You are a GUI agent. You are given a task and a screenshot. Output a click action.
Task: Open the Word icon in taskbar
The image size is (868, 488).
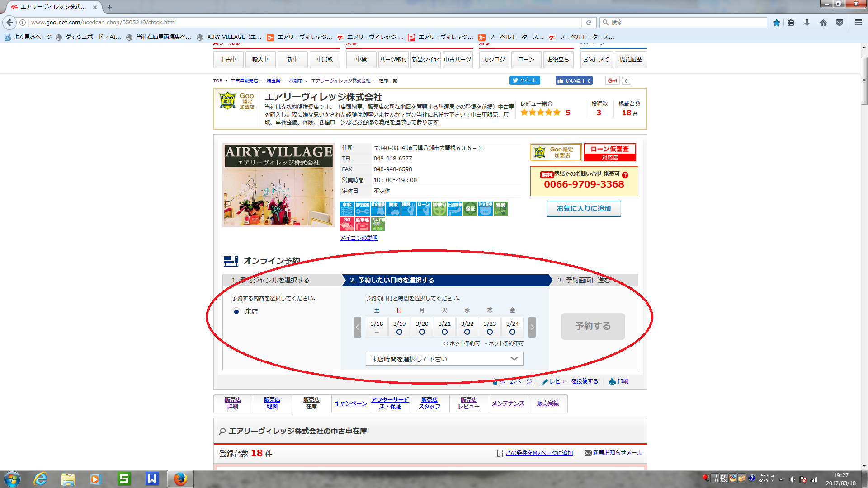(152, 479)
